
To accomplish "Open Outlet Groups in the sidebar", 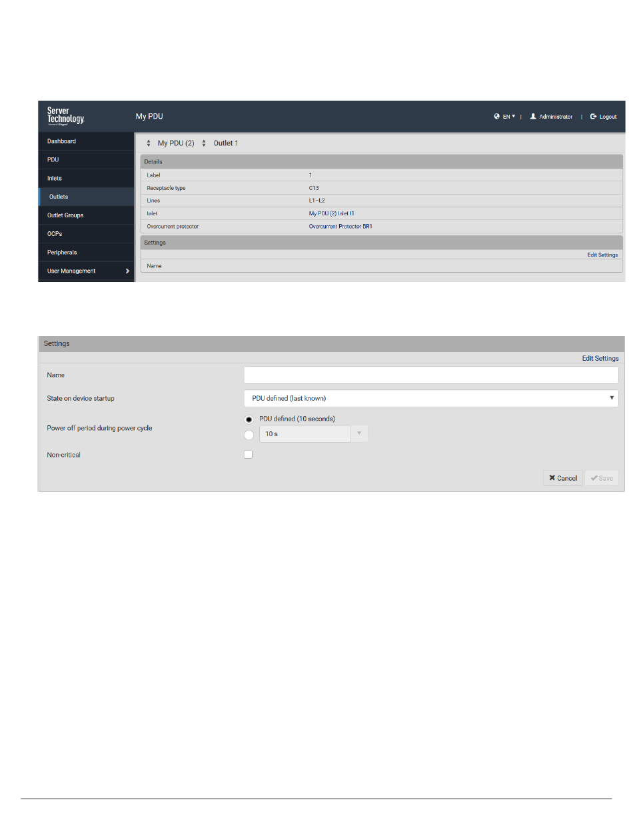I will click(x=87, y=215).
